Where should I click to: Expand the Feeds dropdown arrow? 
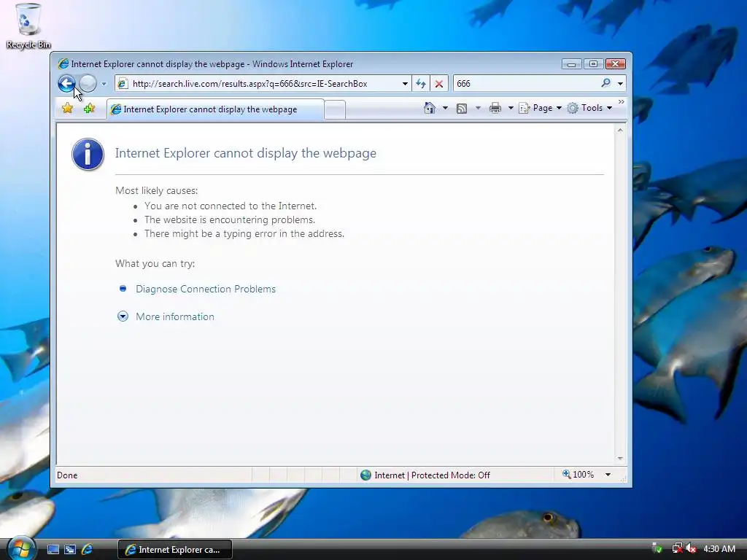coord(478,108)
